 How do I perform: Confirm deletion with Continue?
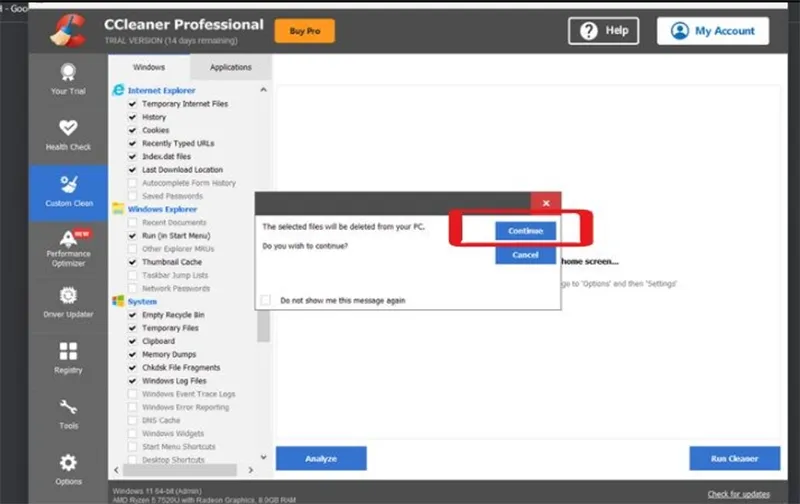[x=526, y=231]
